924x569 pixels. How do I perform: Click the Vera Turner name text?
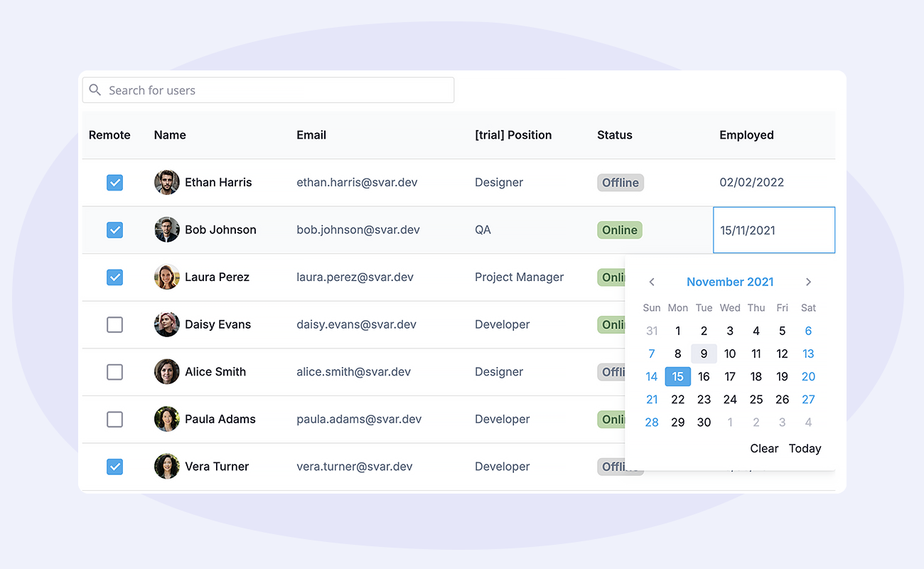(217, 467)
